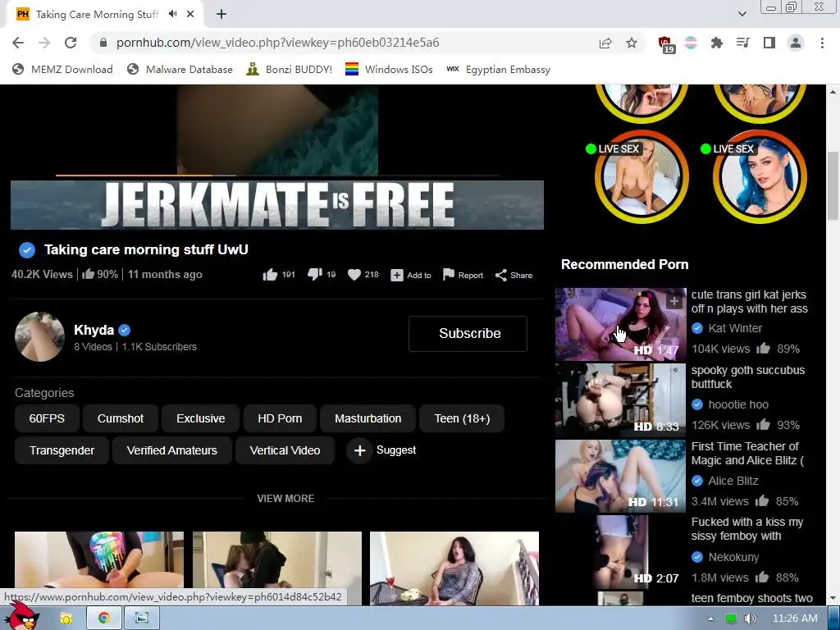Click the striped flag extension icon

coord(691,43)
